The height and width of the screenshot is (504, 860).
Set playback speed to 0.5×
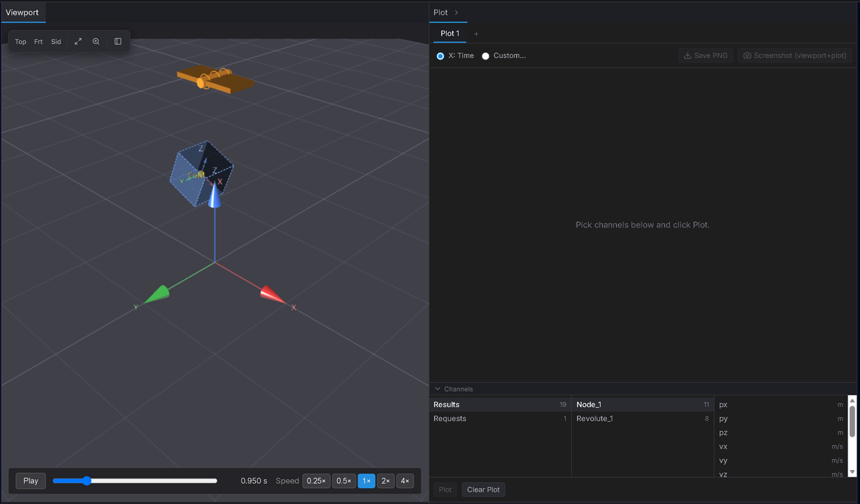point(344,481)
